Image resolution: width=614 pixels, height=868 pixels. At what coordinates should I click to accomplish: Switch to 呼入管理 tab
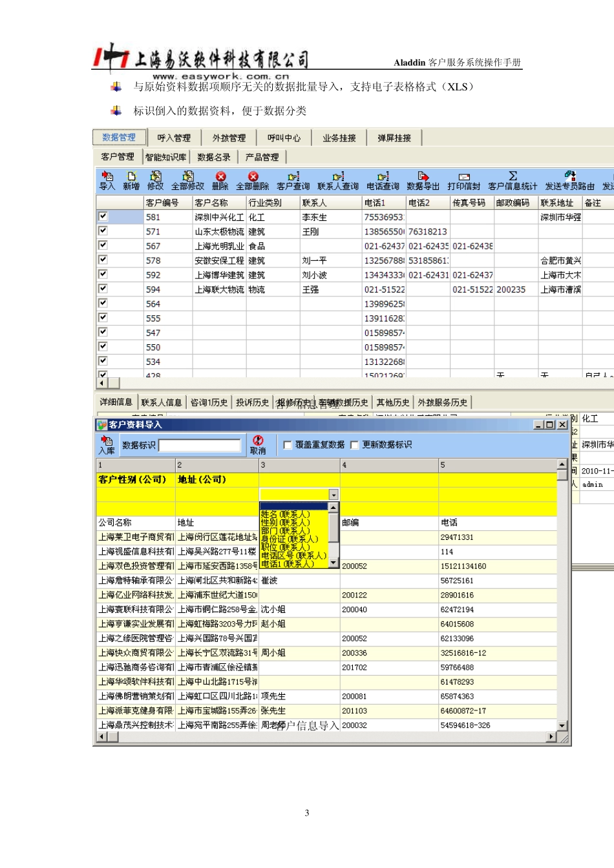click(174, 138)
